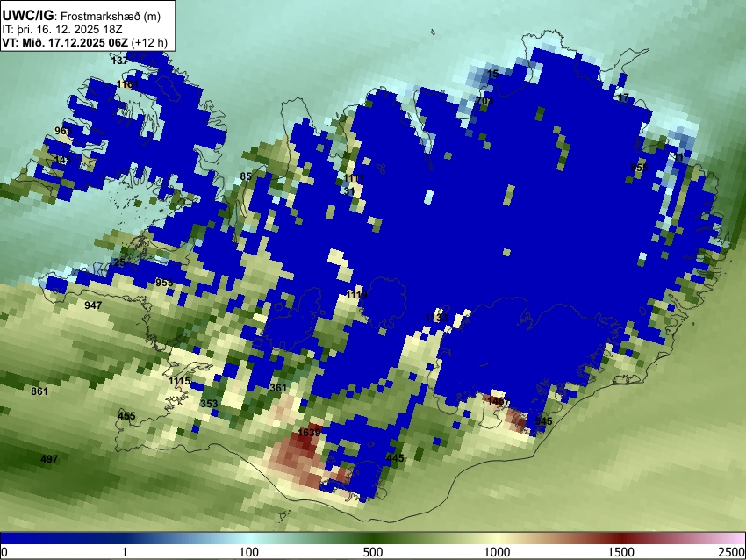Click the dark red band of the color bar
The height and width of the screenshot is (560, 746).
(621, 538)
